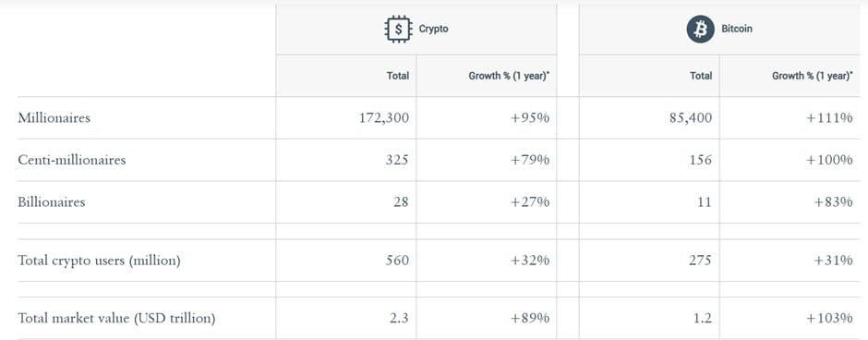Click the +103% Bitcoin market value growth
Image resolution: width=868 pixels, height=340 pixels.
click(829, 319)
